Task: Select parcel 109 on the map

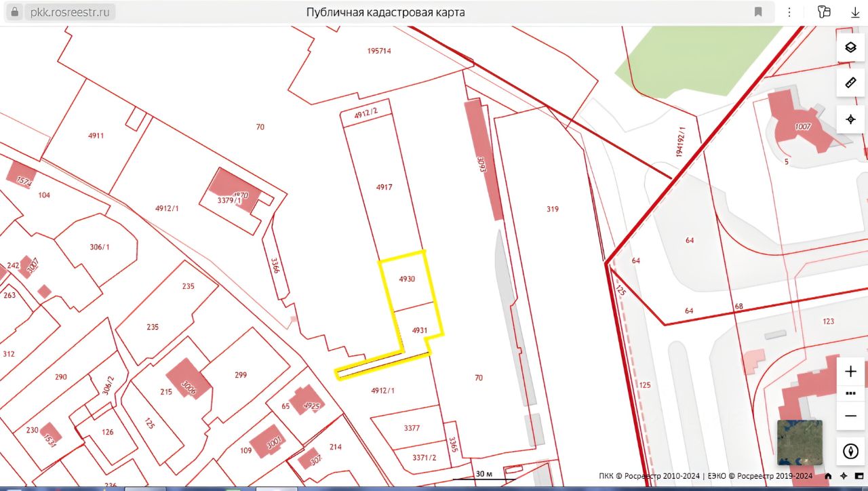Action: [245, 450]
